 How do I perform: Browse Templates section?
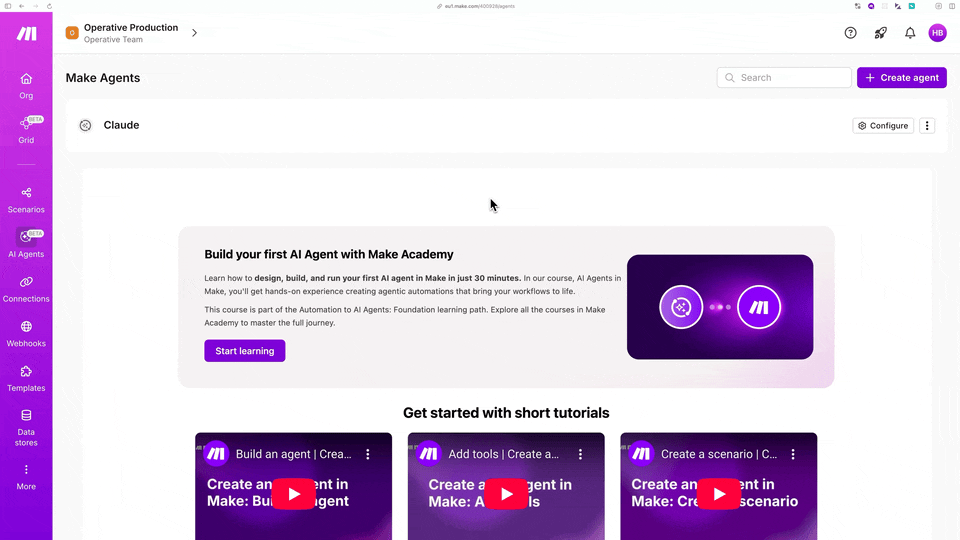26,378
